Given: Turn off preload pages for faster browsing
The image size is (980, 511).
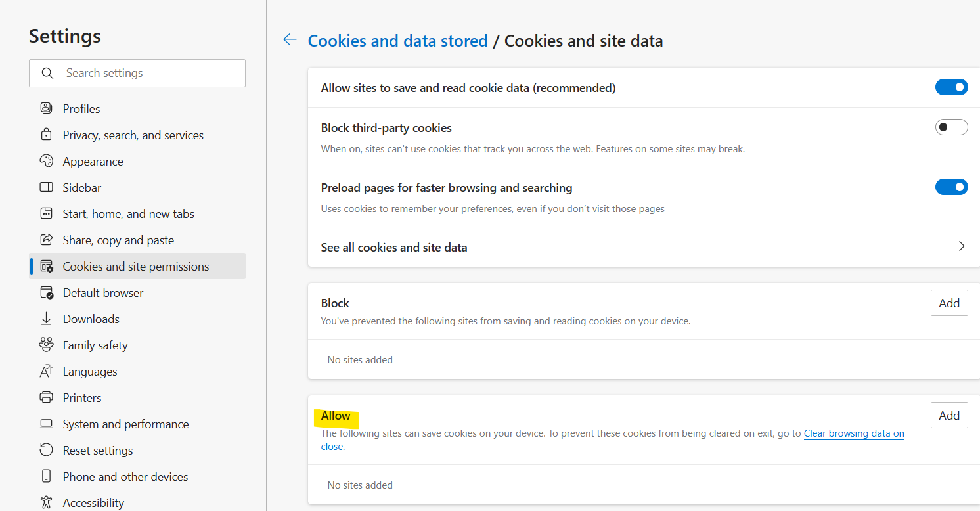Looking at the screenshot, I should tap(951, 187).
